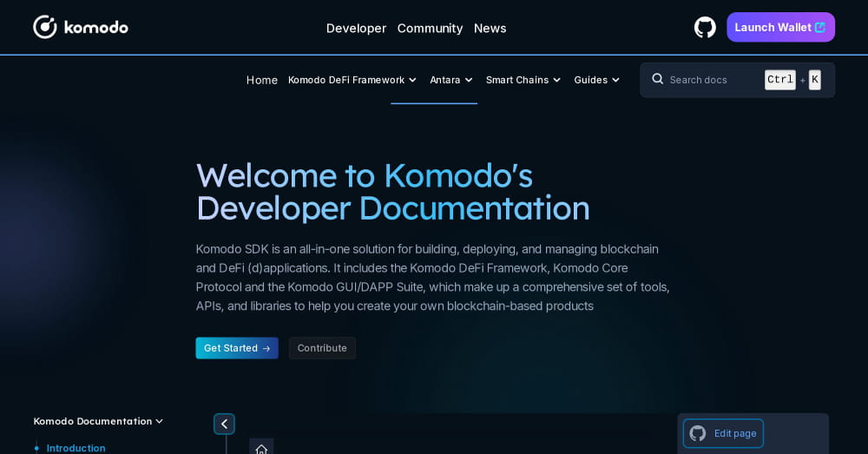
Task: Click the Edit page link
Action: [x=723, y=433]
